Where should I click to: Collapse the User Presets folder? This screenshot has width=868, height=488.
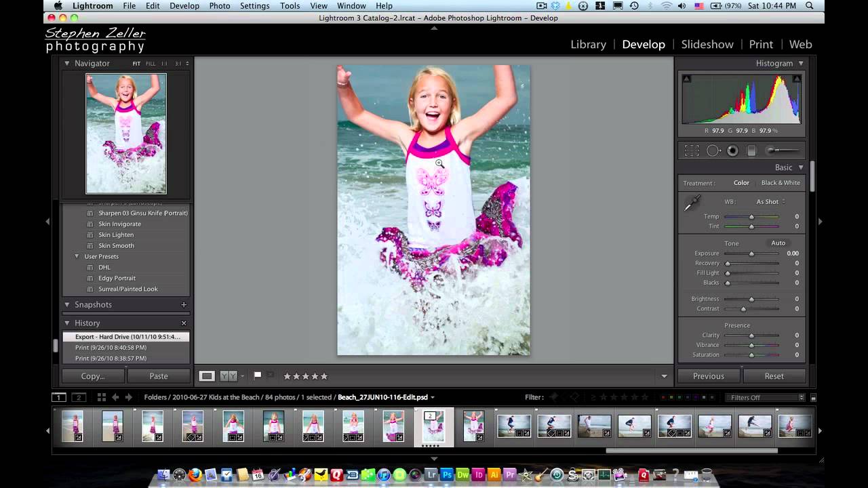tap(77, 257)
